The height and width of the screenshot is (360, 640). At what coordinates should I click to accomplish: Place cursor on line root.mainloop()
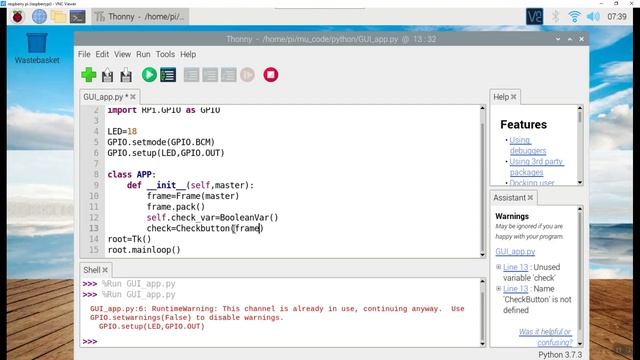[x=144, y=250]
